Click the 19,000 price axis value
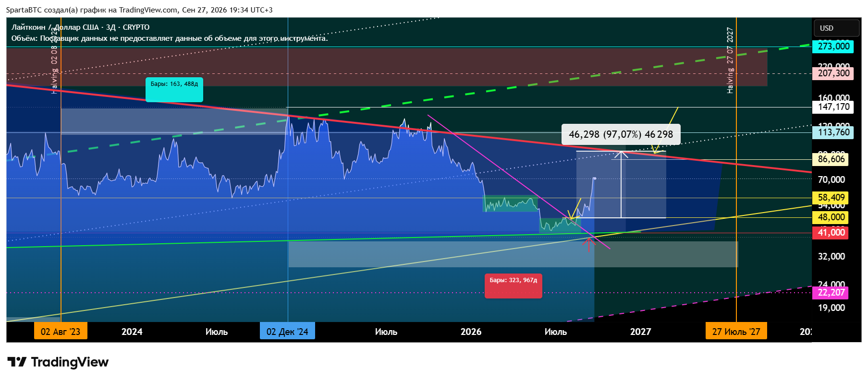868x381 pixels. click(x=831, y=308)
